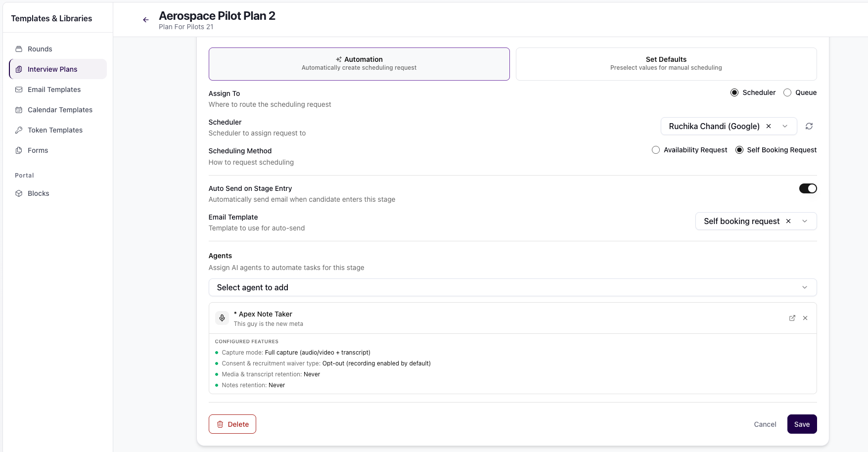Image resolution: width=868 pixels, height=452 pixels.
Task: Click the Self booking request template value
Action: (741, 221)
